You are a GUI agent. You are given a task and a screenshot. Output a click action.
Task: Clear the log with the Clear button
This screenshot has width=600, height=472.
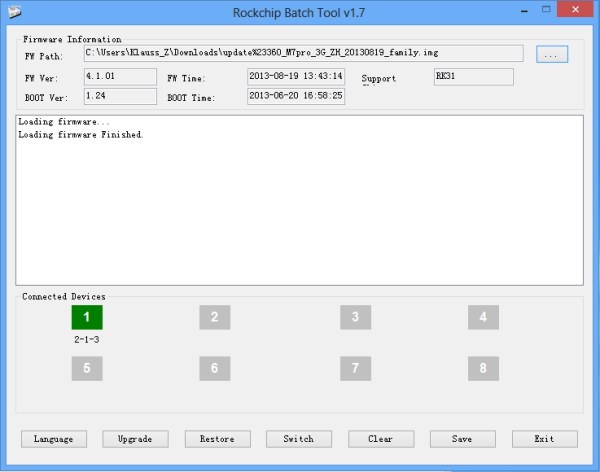(x=381, y=439)
